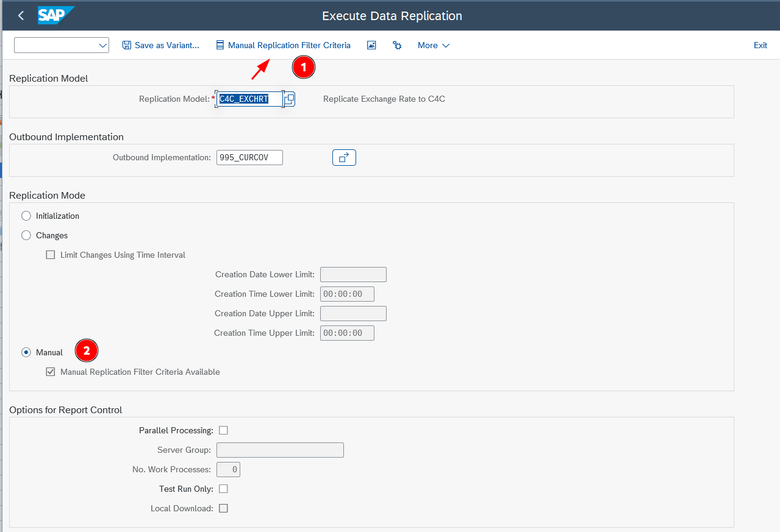Go back using the header arrow
This screenshot has height=532, width=780.
[x=21, y=16]
